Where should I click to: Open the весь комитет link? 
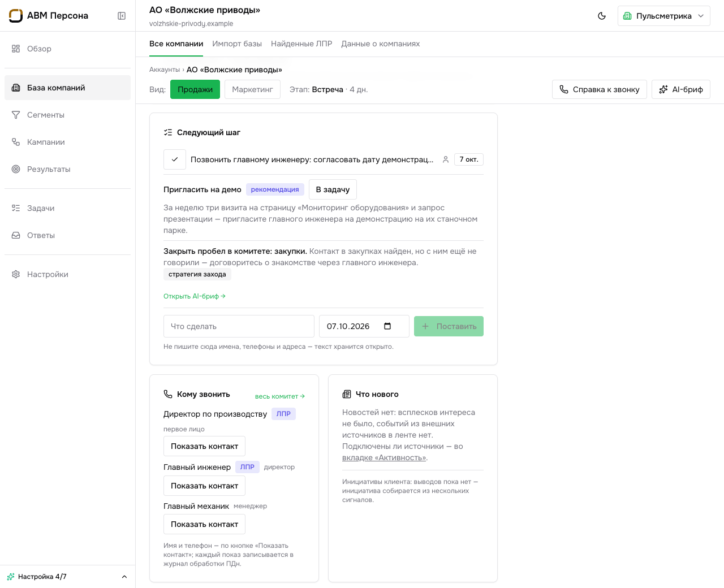coord(280,396)
